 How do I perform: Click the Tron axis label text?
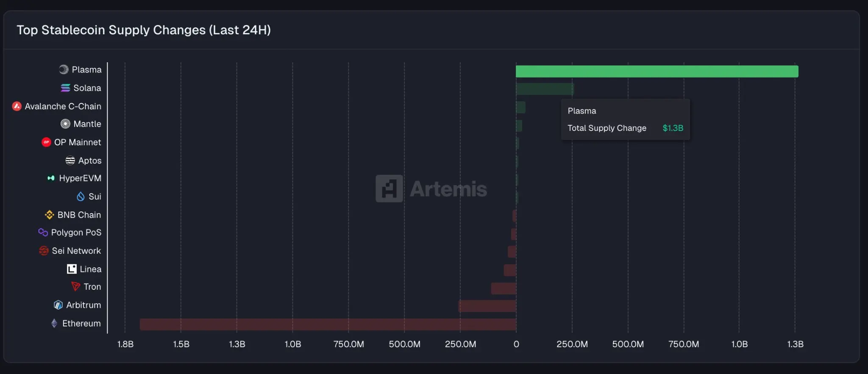point(92,287)
